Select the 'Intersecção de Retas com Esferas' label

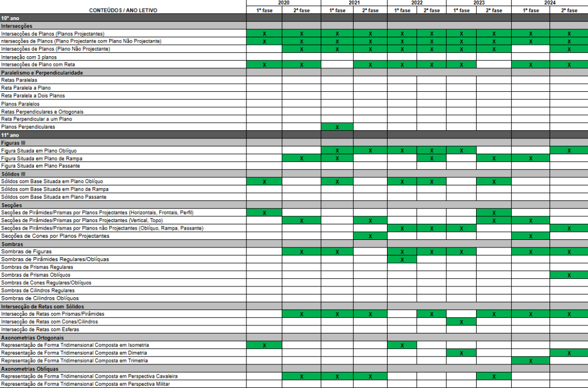click(x=40, y=329)
